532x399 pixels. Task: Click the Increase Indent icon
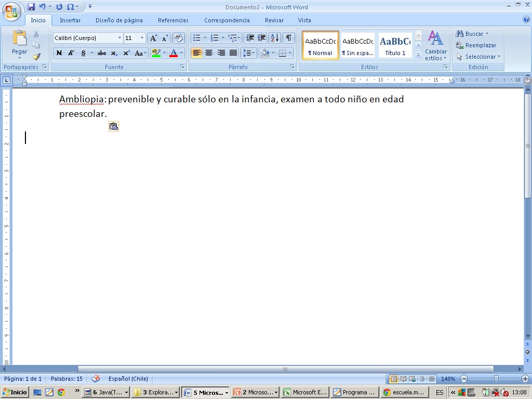click(262, 38)
